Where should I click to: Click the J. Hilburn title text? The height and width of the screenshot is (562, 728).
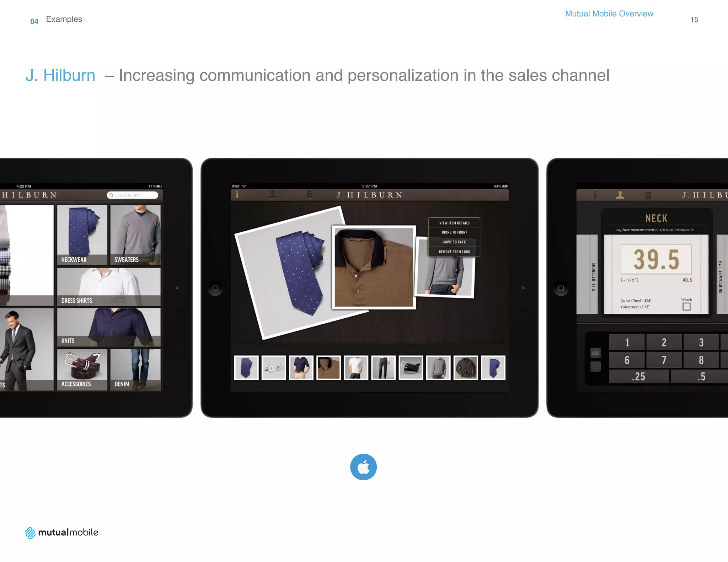[60, 75]
